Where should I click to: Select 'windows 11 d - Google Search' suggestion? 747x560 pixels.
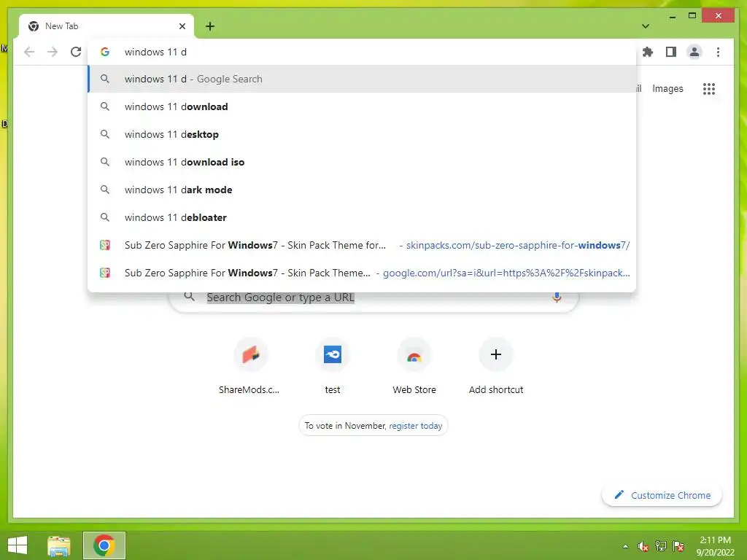(362, 79)
